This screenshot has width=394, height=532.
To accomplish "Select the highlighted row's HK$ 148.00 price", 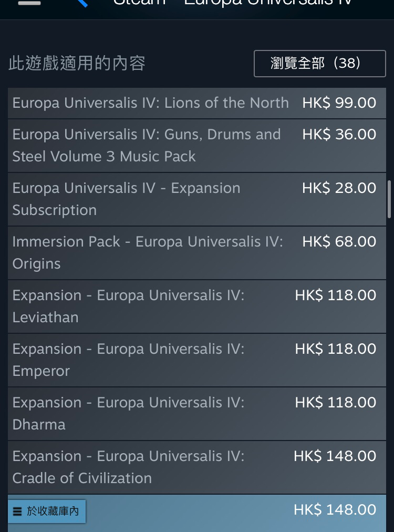I will click(335, 509).
